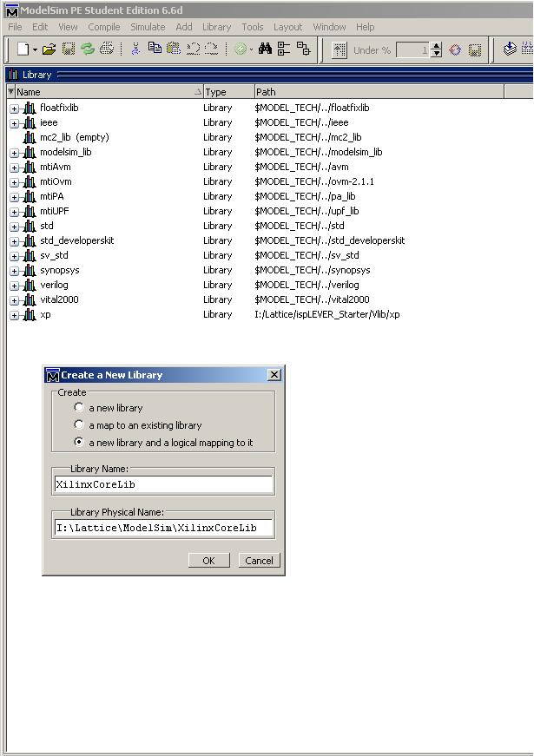Click the Redo toolbar icon

point(211,49)
